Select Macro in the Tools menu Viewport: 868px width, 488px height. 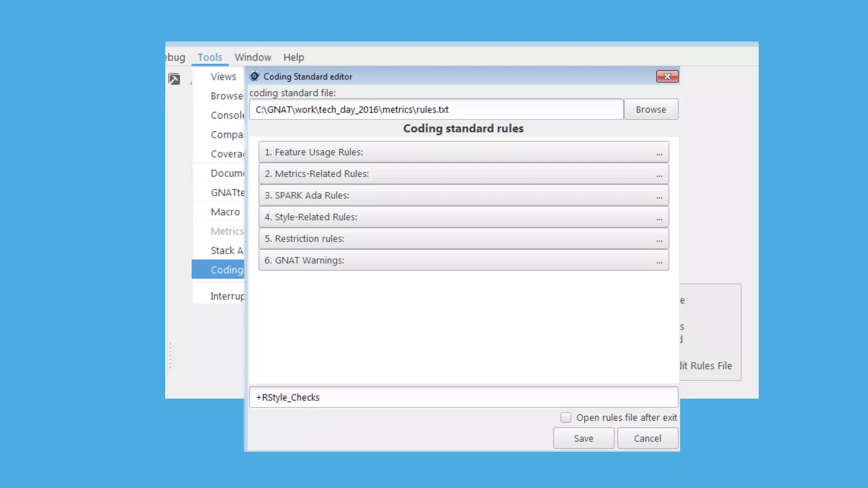pyautogui.click(x=225, y=212)
